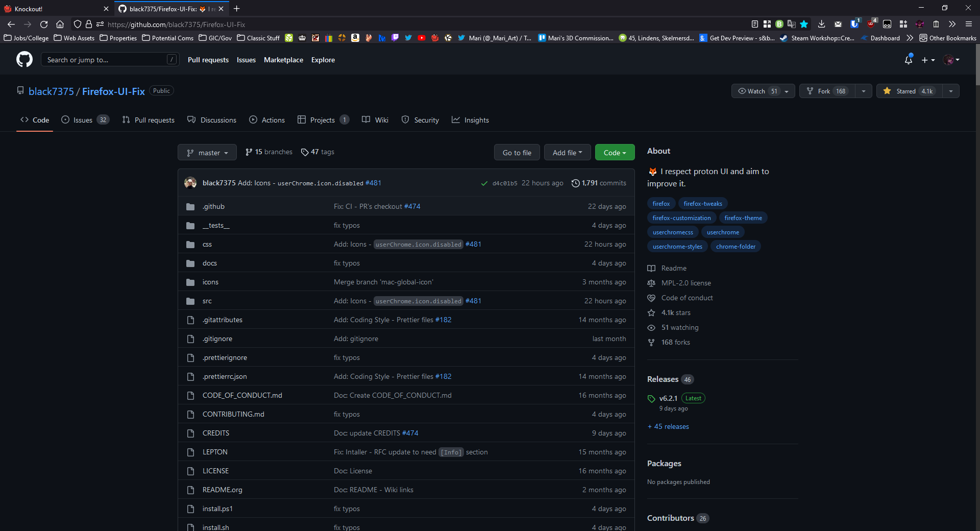Open the green Code dropdown
Screen dimensions: 980x531
615,152
